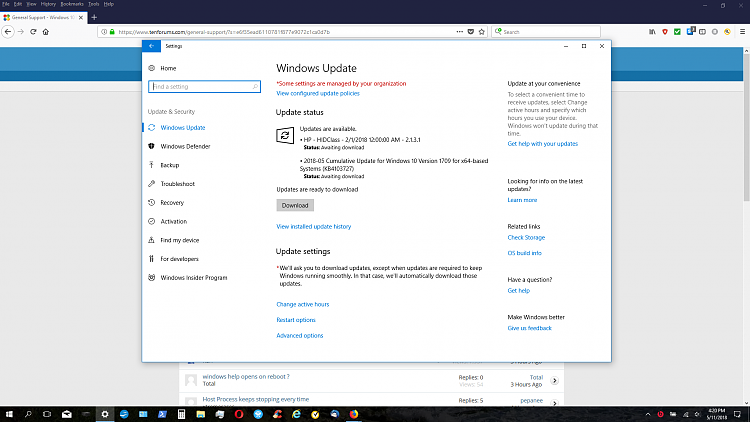Open OS build info link
Image resolution: width=750 pixels, height=422 pixels.
click(x=524, y=253)
